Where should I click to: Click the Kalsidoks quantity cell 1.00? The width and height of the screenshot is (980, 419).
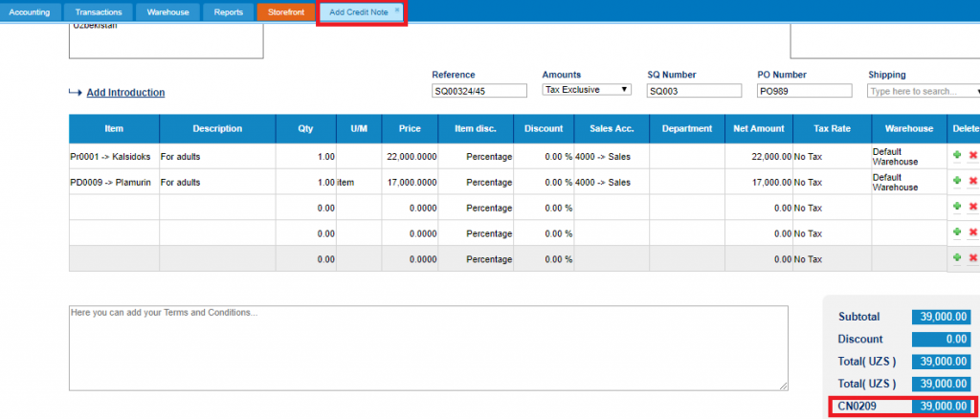pyautogui.click(x=306, y=157)
